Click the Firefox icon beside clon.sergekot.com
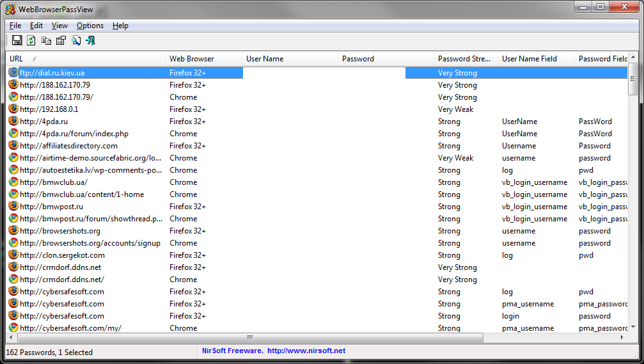The height and width of the screenshot is (364, 644). tap(13, 255)
